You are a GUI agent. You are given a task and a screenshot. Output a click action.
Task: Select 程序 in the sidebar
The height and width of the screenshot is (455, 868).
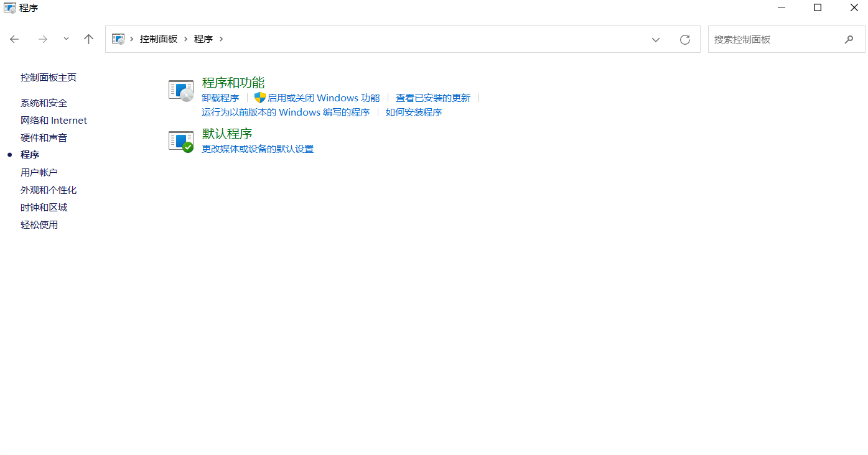(x=30, y=155)
